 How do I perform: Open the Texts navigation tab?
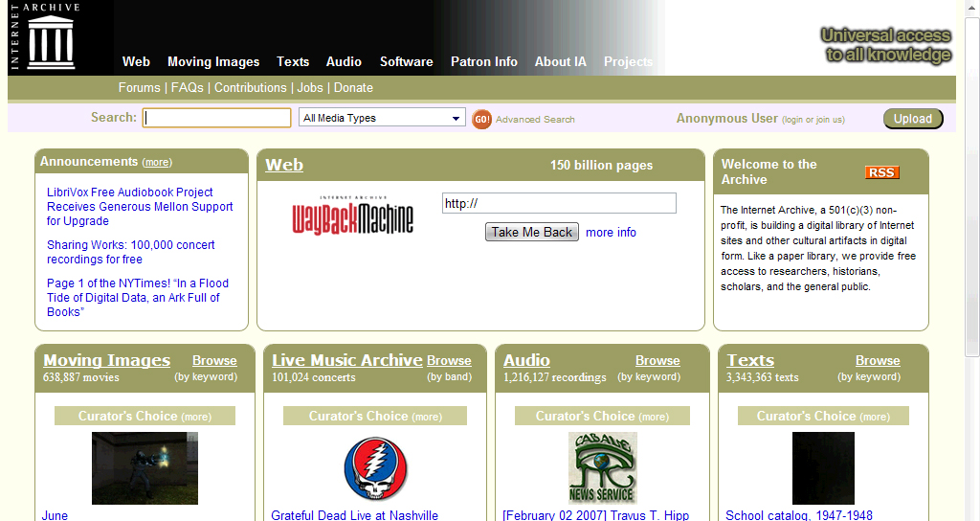click(x=293, y=61)
